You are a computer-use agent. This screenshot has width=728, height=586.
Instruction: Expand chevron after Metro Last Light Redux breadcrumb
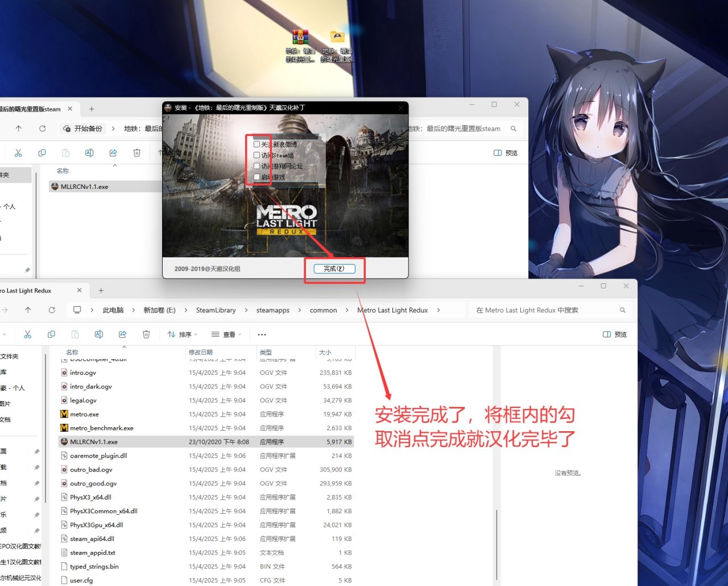[439, 310]
